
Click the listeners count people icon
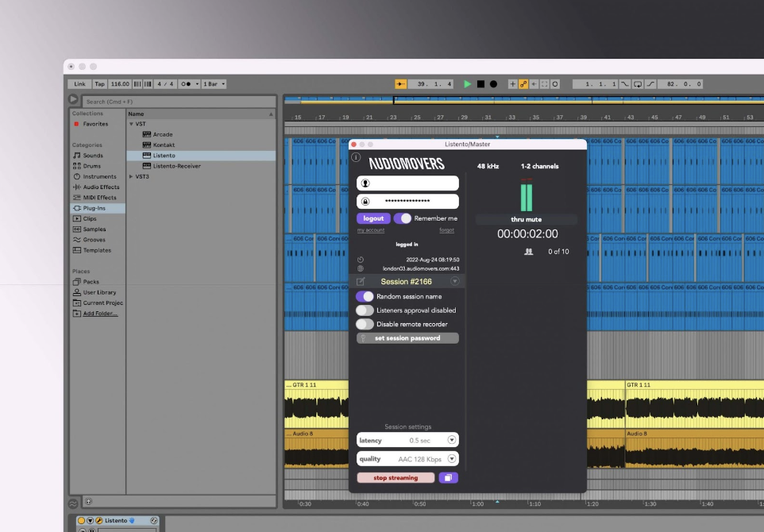(529, 252)
